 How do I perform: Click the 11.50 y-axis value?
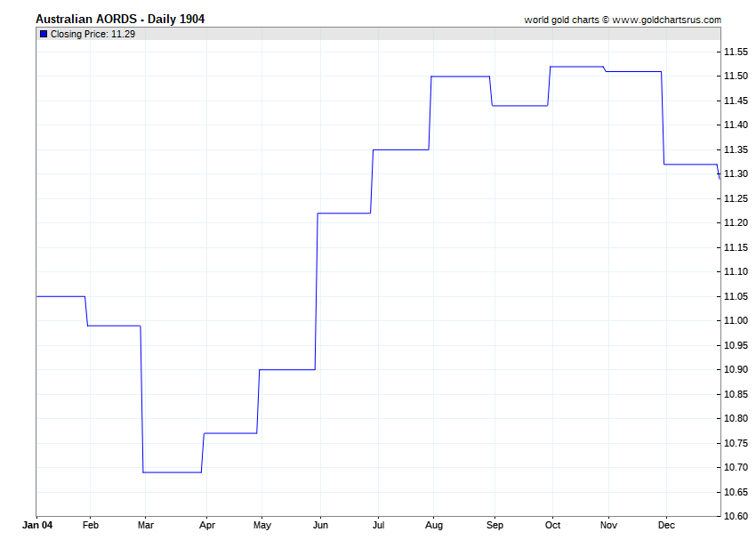pos(736,77)
